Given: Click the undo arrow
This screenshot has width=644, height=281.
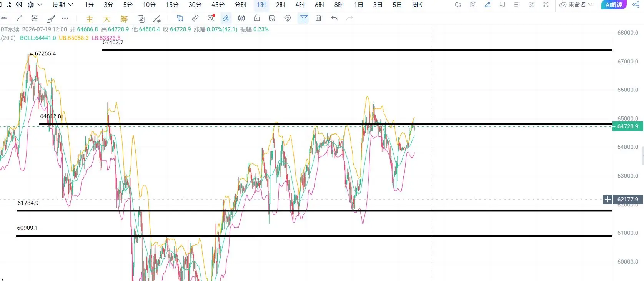Looking at the screenshot, I should pos(334,18).
